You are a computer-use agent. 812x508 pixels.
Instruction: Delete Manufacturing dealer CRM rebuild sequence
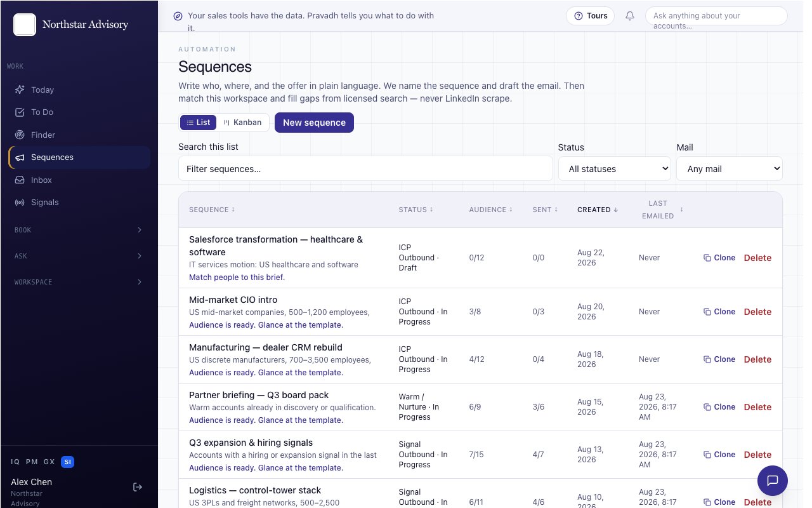pos(757,359)
